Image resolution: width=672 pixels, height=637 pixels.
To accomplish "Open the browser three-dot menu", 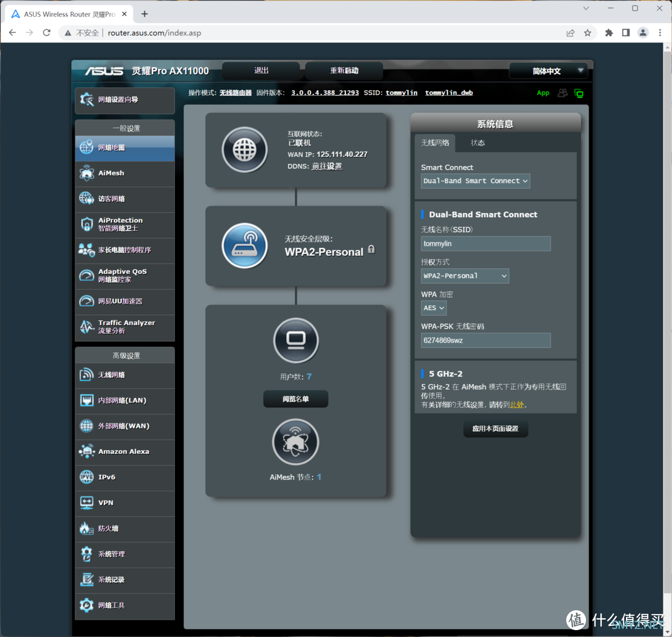I will pyautogui.click(x=660, y=33).
